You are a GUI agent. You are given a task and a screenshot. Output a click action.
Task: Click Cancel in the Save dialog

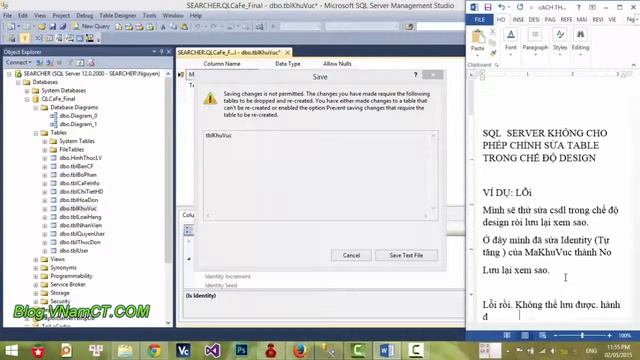351,255
